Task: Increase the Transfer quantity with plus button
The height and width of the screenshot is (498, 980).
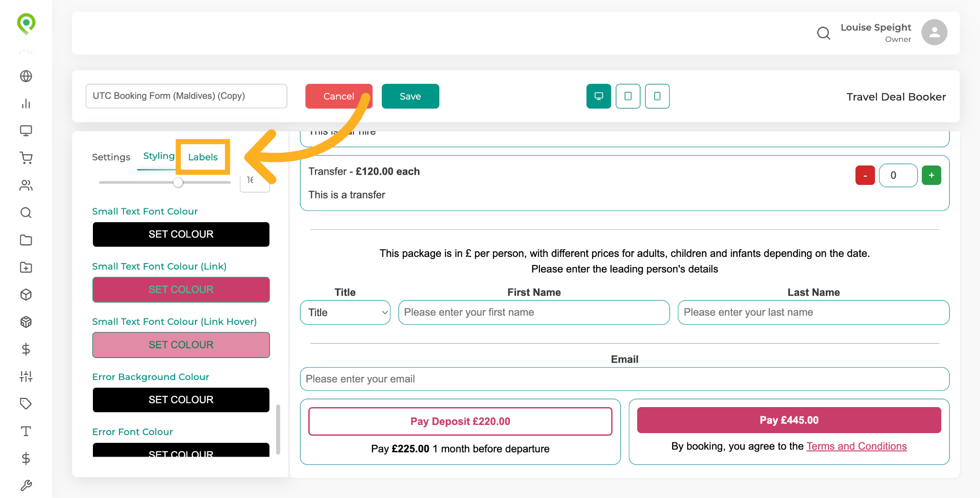Action: 932,175
